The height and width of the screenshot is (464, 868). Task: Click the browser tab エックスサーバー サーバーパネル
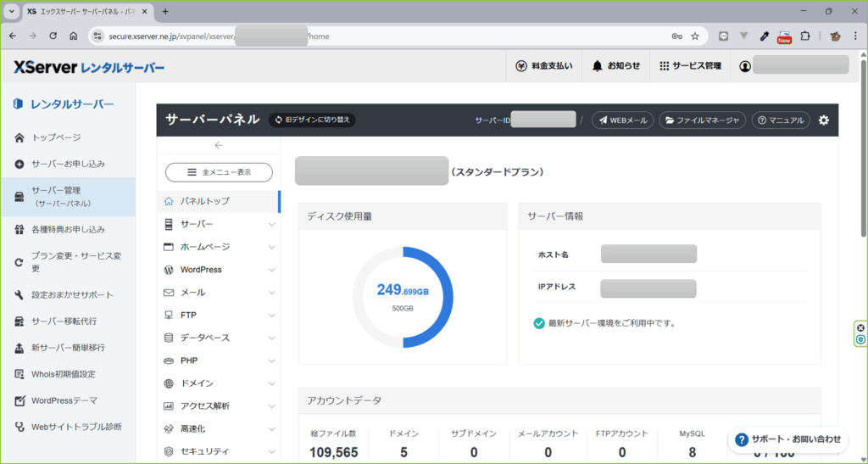88,11
